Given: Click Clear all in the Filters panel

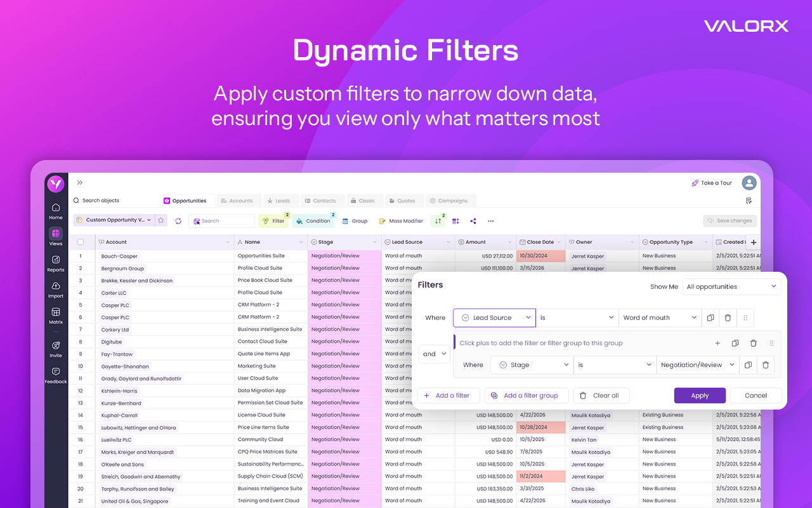Looking at the screenshot, I should tap(601, 395).
